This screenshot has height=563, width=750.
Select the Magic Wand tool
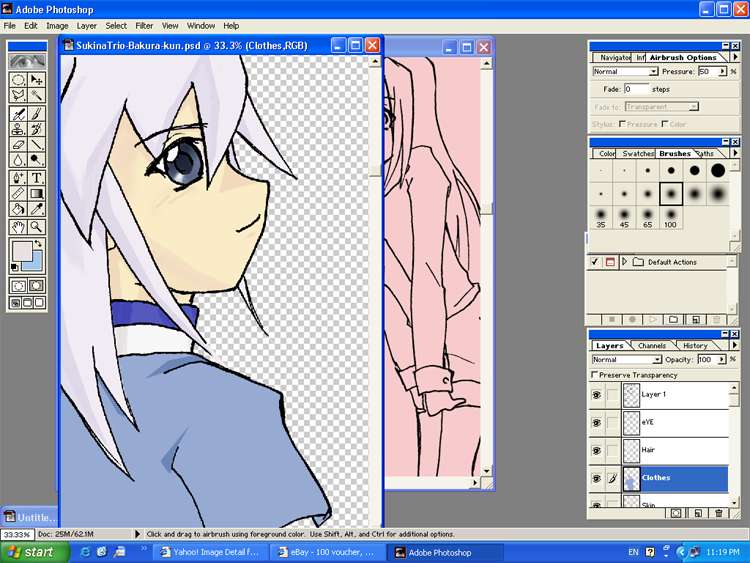coord(36,95)
